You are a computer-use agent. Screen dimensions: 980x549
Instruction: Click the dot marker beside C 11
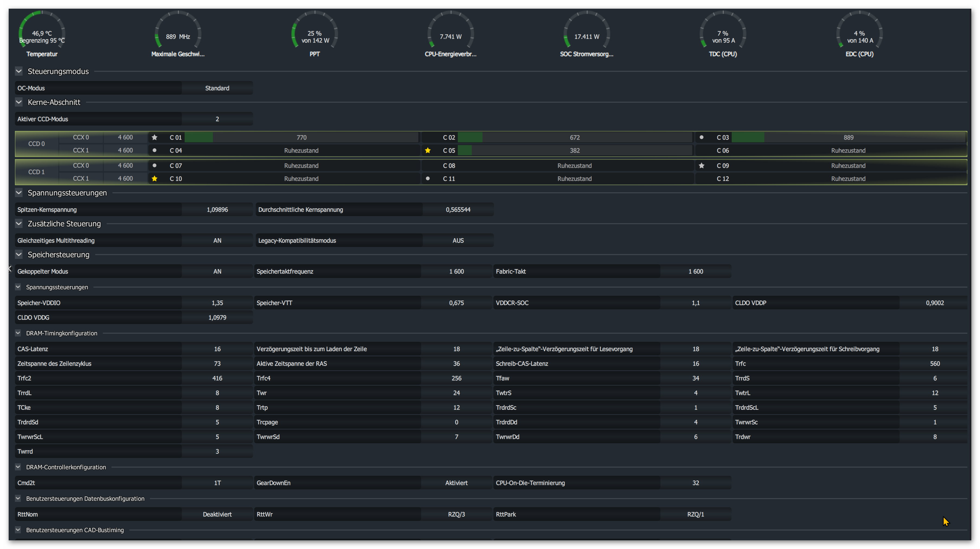[x=428, y=178]
